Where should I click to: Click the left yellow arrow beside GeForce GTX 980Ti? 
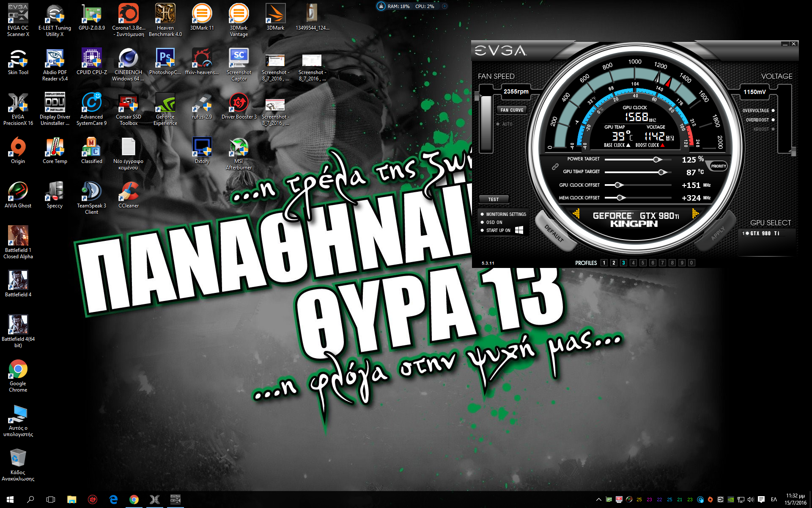click(576, 214)
